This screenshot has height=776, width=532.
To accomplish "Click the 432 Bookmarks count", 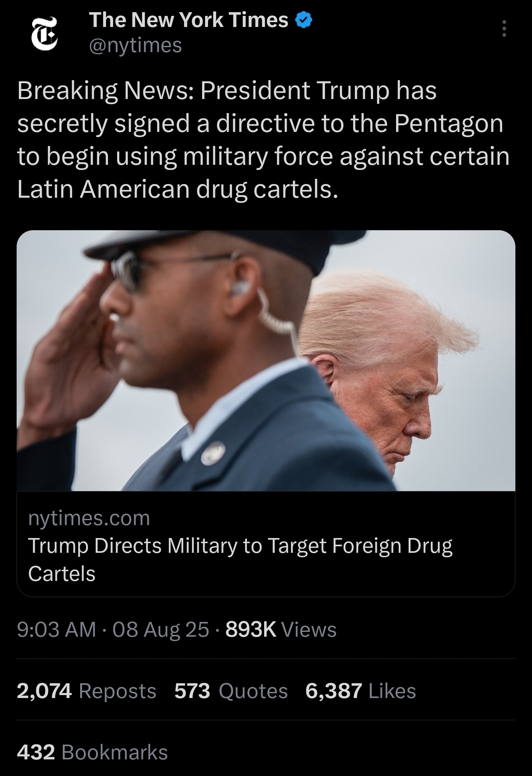I will tap(92, 752).
